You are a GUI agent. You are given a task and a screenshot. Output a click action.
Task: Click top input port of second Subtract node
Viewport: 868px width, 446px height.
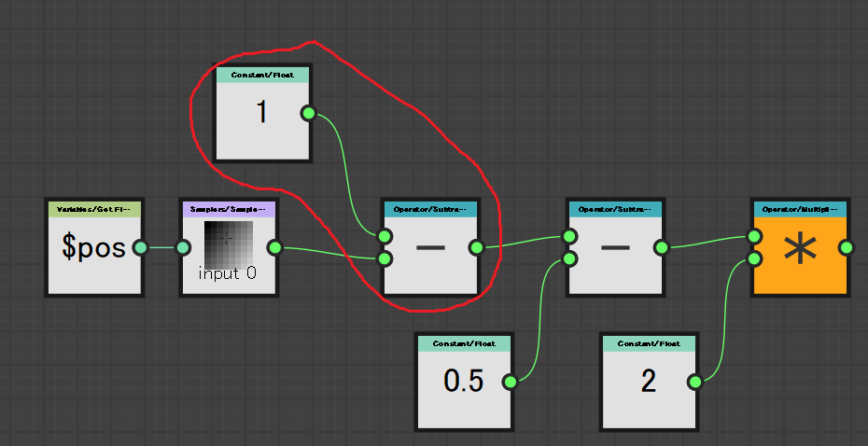(x=569, y=236)
